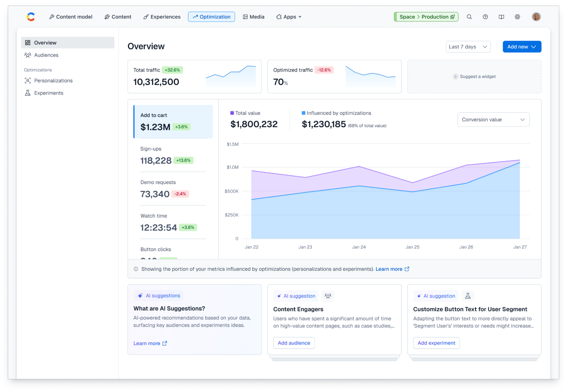Select Personalizations in the sidebar

click(53, 81)
